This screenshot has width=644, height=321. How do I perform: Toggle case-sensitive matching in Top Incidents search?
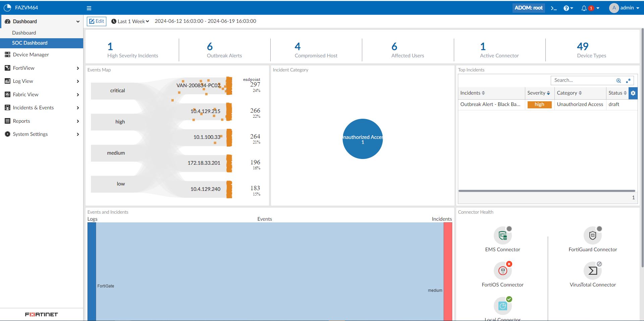(x=619, y=81)
